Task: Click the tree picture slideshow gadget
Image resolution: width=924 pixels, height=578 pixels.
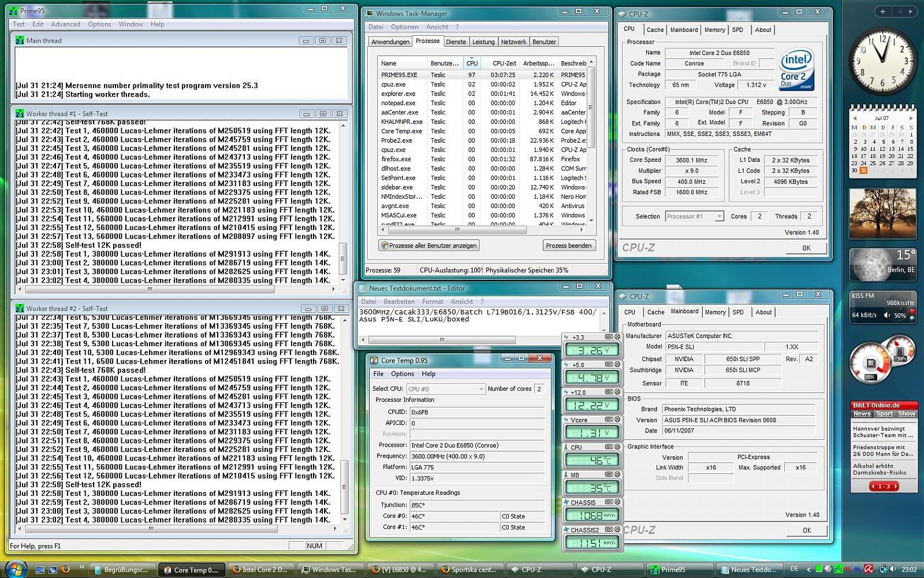Action: (882, 214)
